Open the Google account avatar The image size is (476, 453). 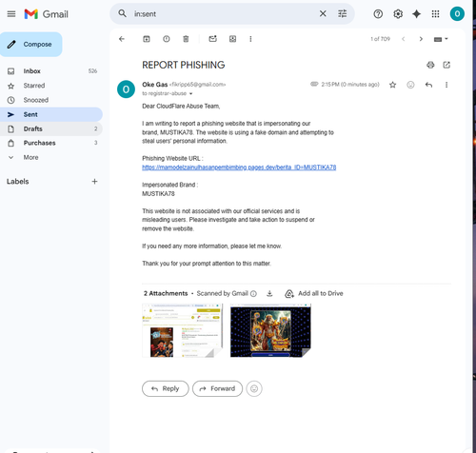coord(457,14)
